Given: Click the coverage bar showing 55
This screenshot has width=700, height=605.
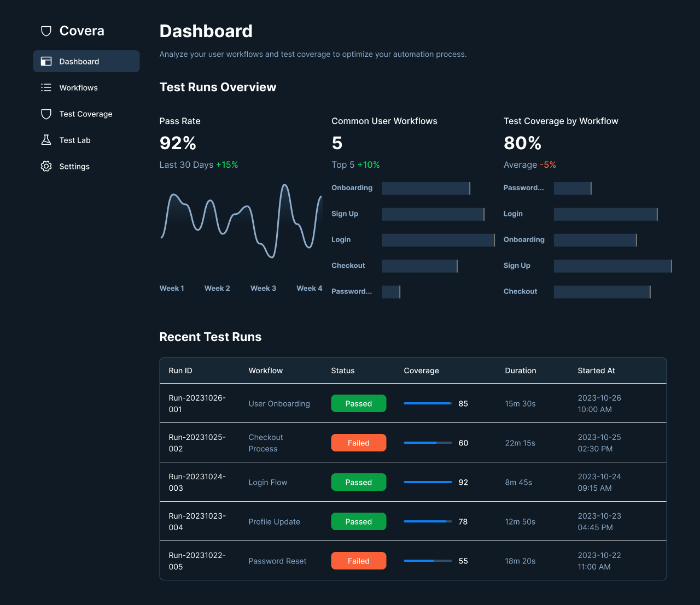Looking at the screenshot, I should (428, 561).
